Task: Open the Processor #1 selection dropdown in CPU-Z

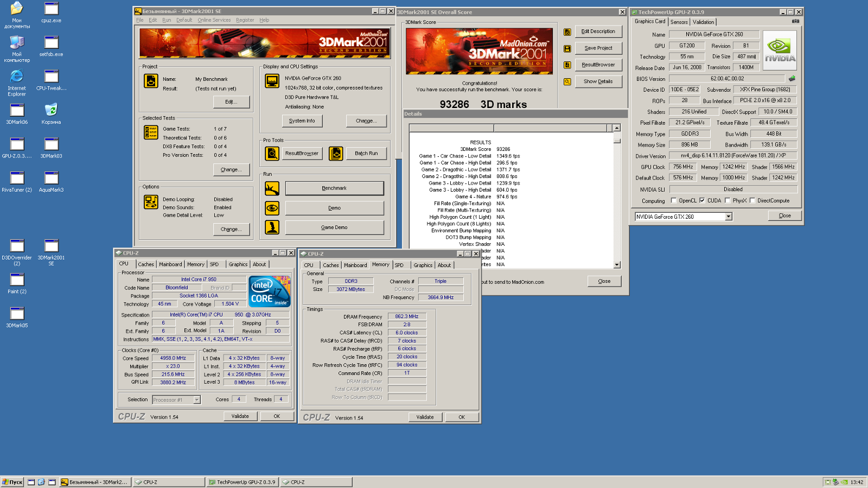Action: coord(197,400)
